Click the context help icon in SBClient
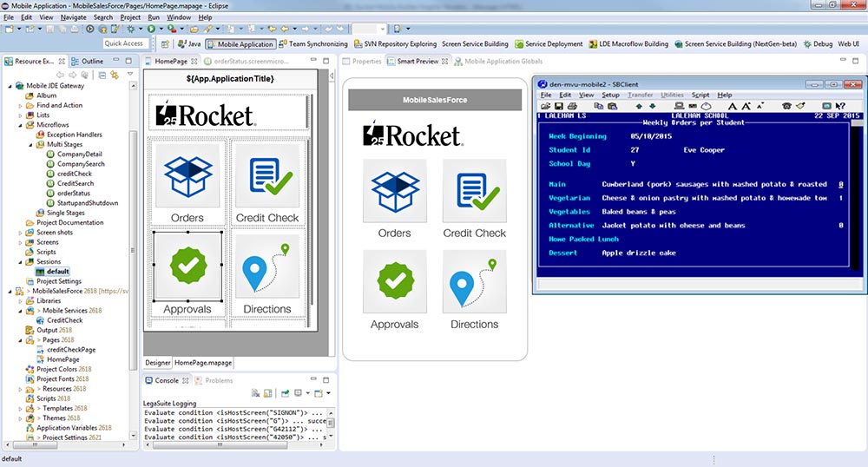Image resolution: width=868 pixels, height=467 pixels. click(840, 106)
